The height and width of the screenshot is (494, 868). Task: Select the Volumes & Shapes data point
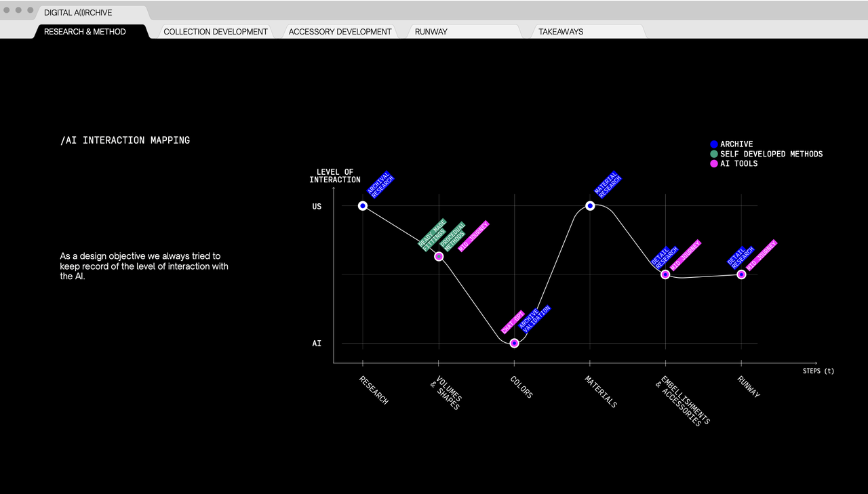click(439, 256)
